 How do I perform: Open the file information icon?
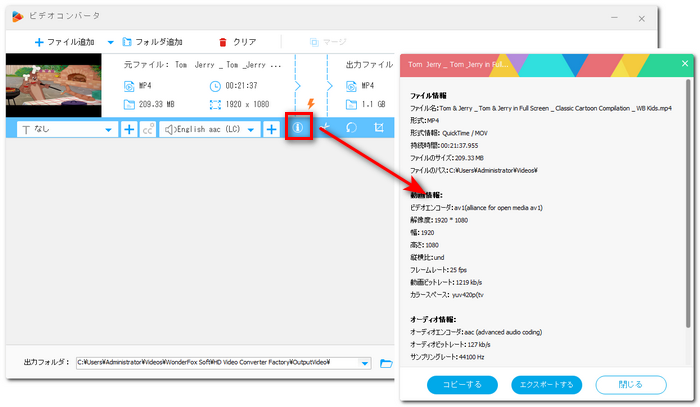[298, 128]
